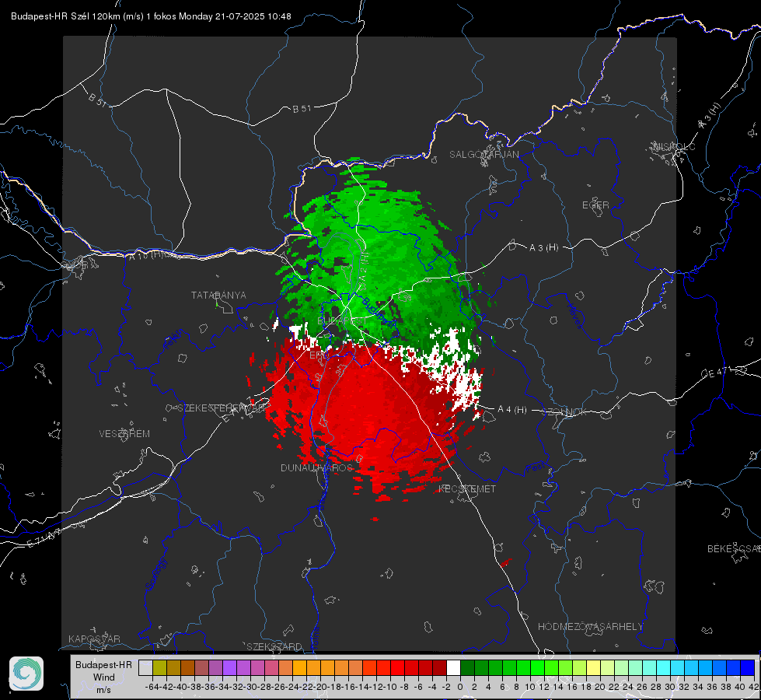Pick the olive swatch between -64 and -42
761x700 pixels.
[159, 667]
